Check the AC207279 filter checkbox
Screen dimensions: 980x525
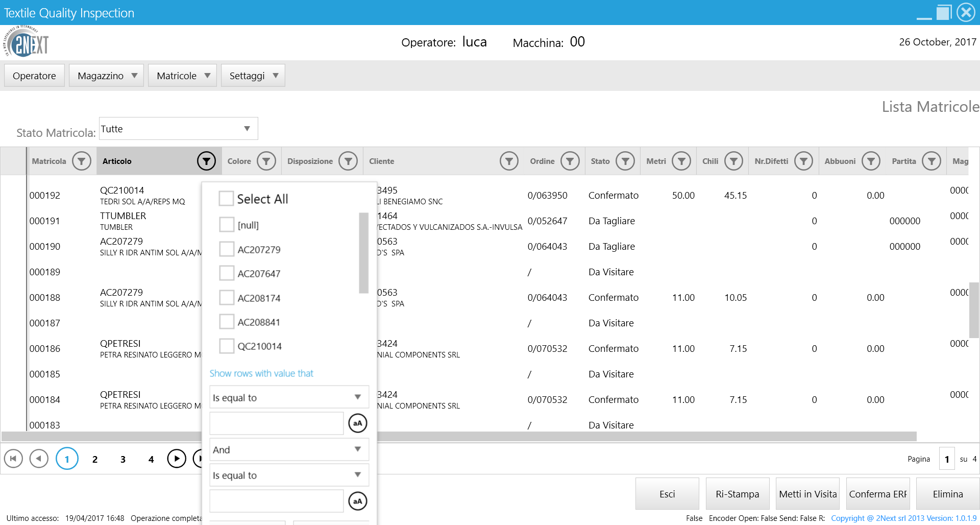[226, 249]
